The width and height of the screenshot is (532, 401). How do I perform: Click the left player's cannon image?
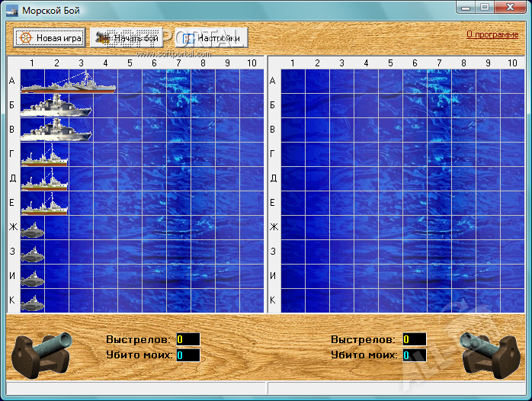39,356
